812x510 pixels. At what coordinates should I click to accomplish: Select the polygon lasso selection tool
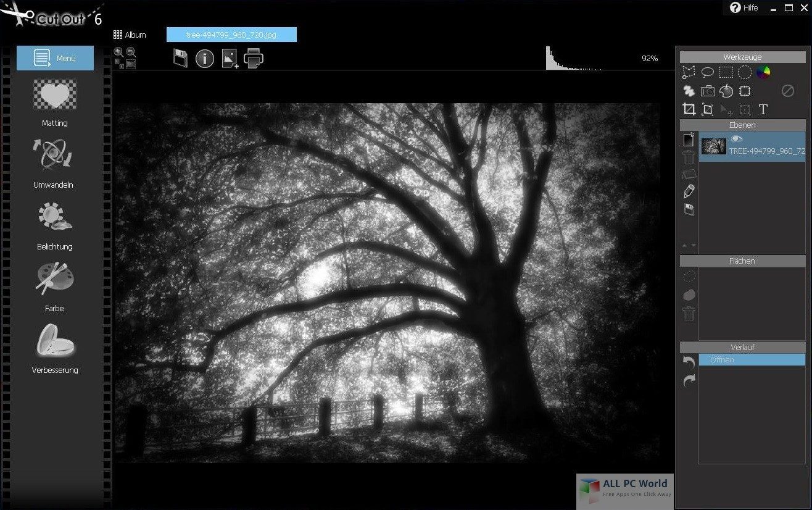(689, 72)
